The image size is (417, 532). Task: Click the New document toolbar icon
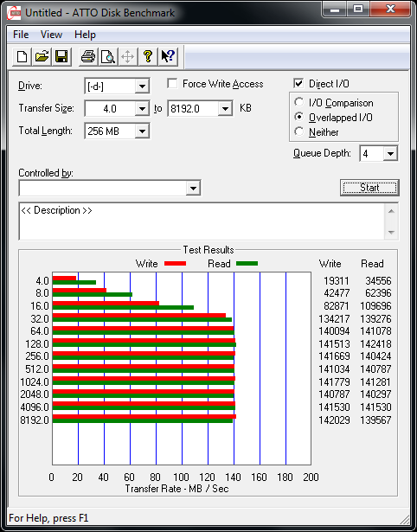tap(22, 56)
